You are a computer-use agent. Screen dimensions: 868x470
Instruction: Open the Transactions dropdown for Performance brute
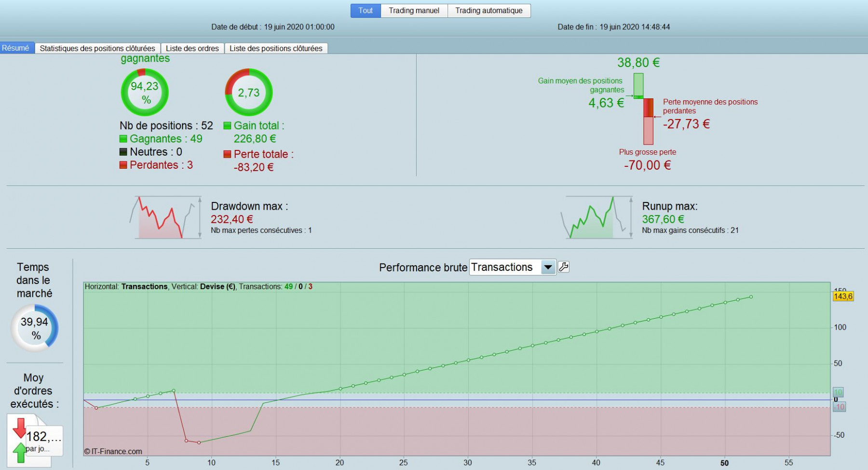(513, 267)
